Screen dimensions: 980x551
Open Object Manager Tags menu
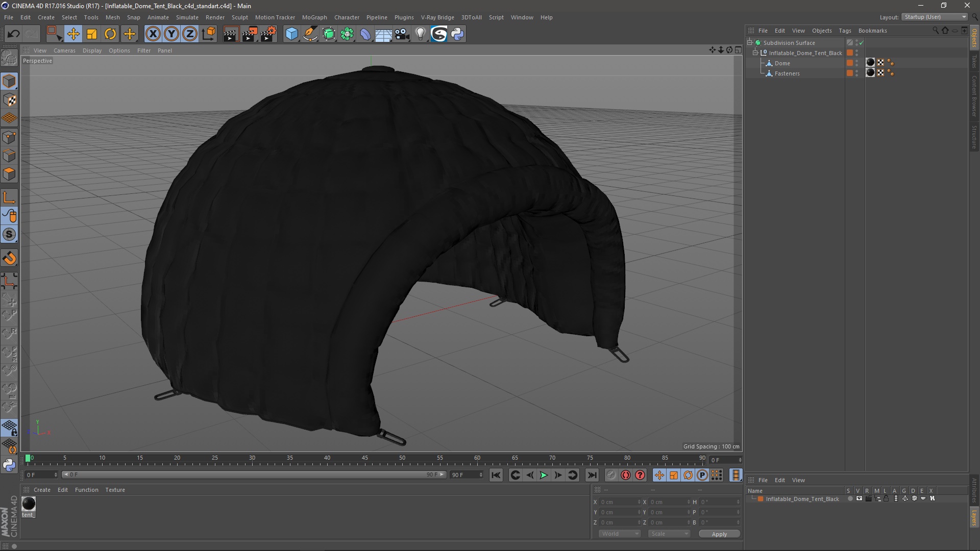[845, 31]
